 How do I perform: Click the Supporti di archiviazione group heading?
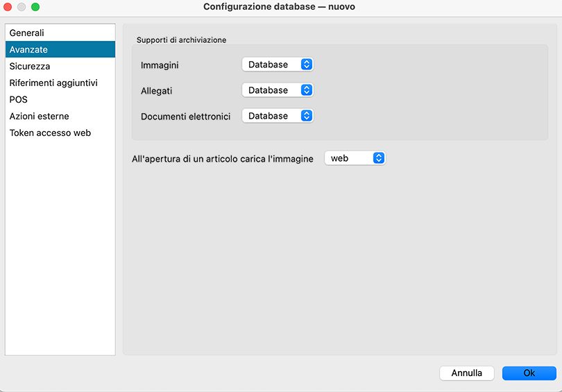tap(181, 40)
